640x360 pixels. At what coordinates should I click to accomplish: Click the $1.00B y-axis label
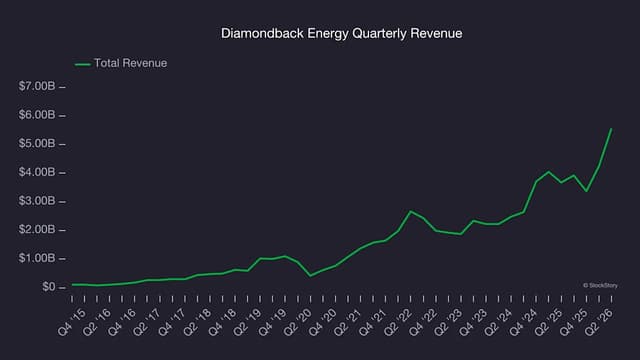(x=37, y=258)
